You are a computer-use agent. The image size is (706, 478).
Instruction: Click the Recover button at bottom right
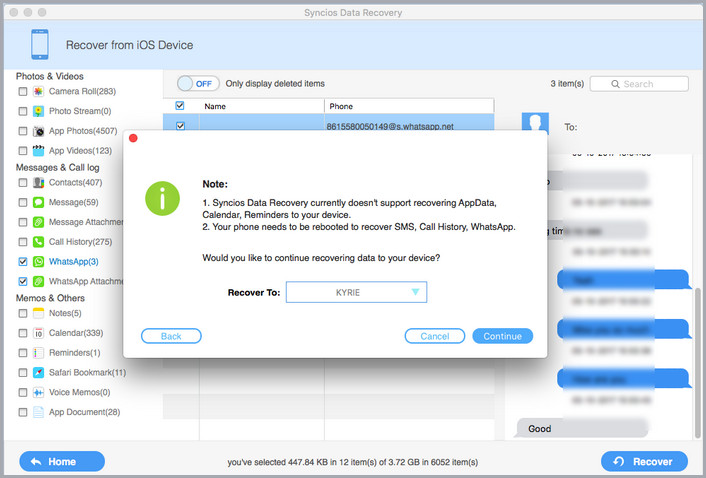[644, 462]
